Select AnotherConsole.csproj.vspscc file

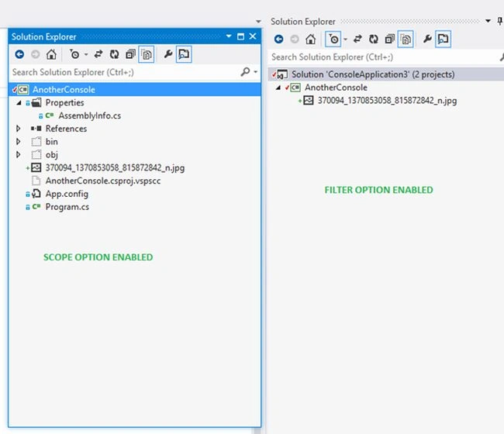coord(103,181)
